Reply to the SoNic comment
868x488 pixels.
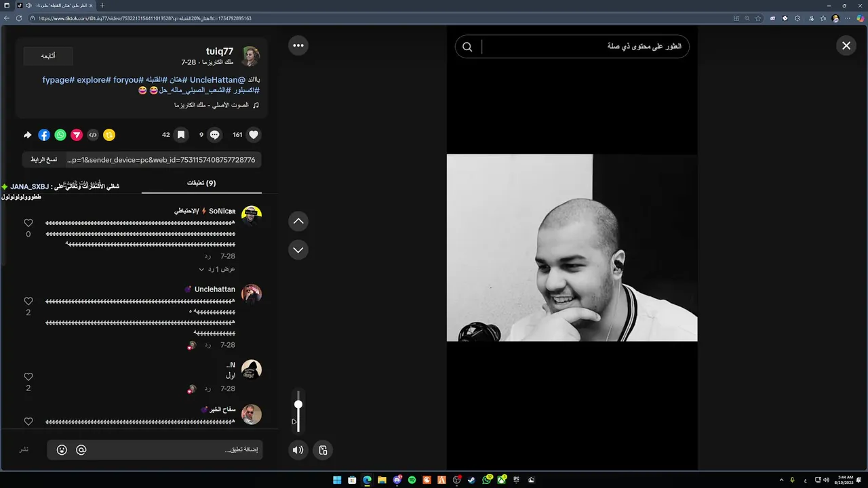click(x=208, y=256)
